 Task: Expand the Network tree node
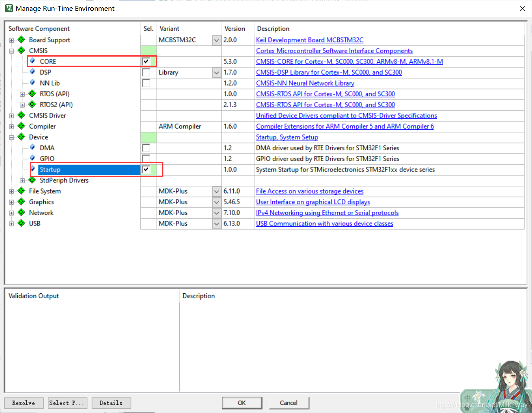[x=12, y=213]
